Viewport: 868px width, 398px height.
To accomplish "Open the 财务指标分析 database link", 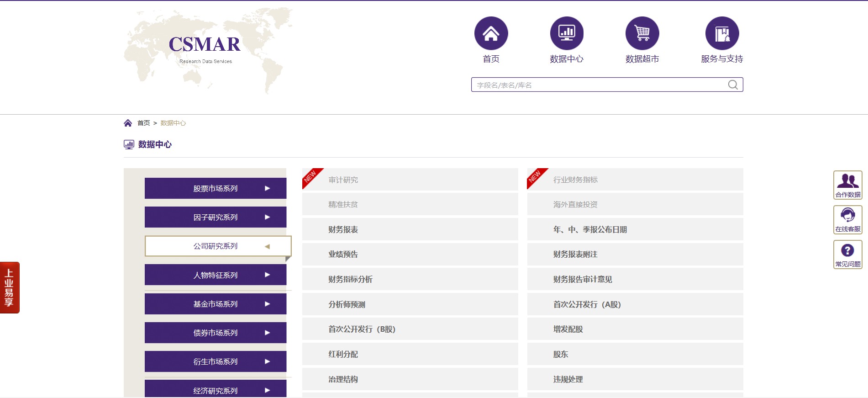I will [x=350, y=279].
